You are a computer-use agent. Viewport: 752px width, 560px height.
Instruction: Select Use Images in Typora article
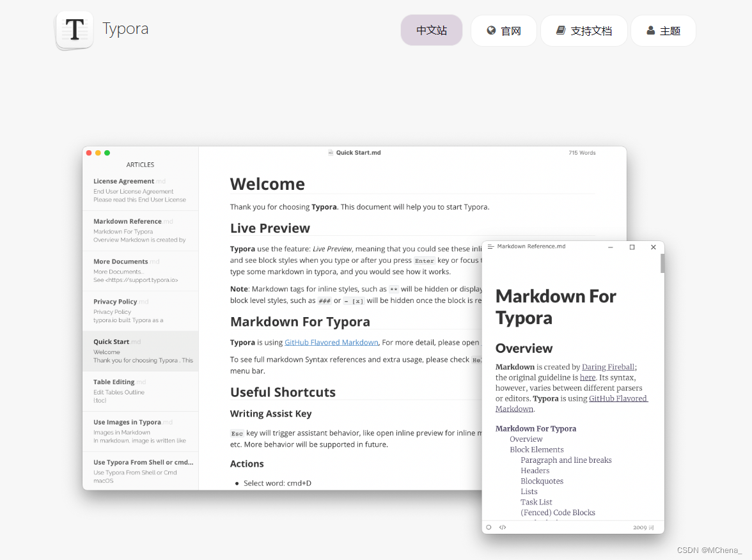click(x=141, y=432)
